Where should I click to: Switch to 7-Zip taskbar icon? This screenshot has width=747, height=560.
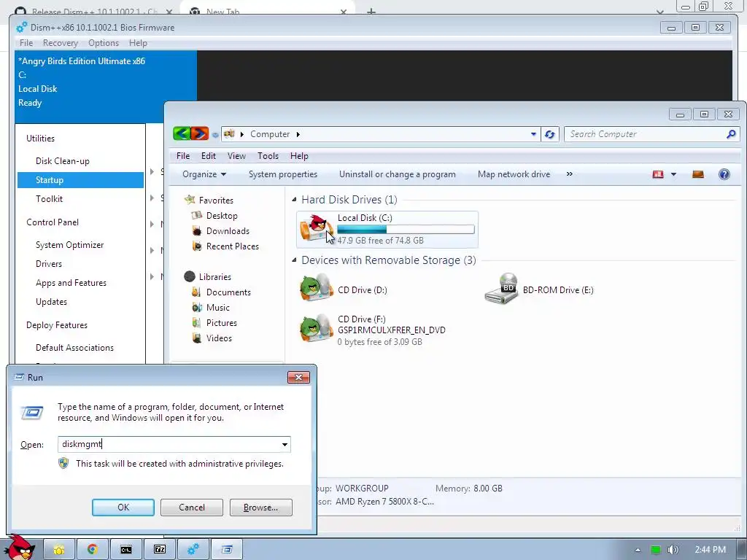[160, 550]
